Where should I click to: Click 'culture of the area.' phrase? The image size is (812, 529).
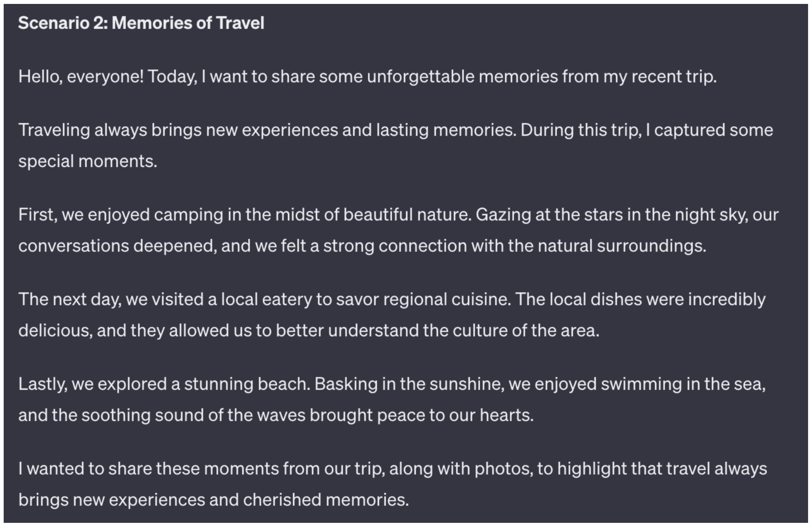point(526,330)
